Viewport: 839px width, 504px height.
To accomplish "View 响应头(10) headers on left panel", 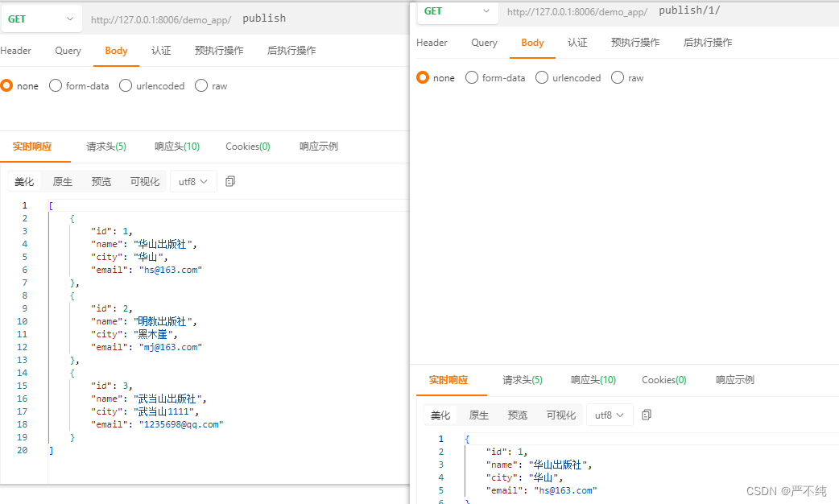I will point(176,146).
